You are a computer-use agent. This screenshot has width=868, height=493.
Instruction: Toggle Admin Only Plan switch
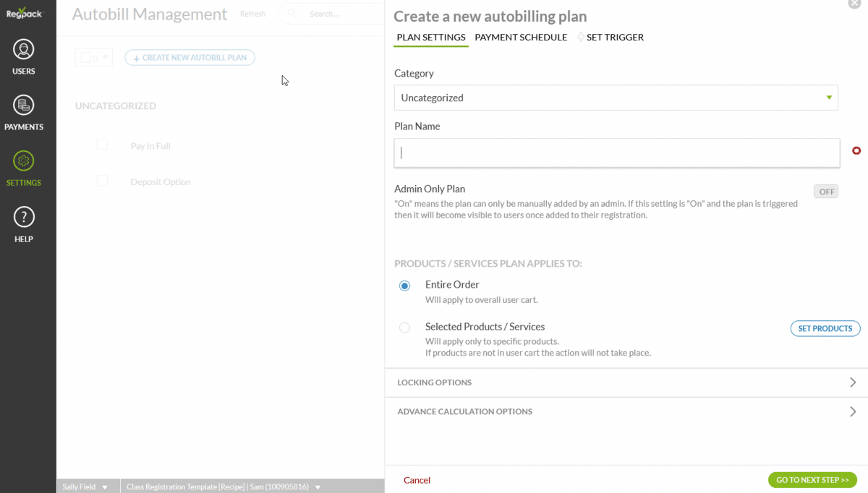coord(826,192)
